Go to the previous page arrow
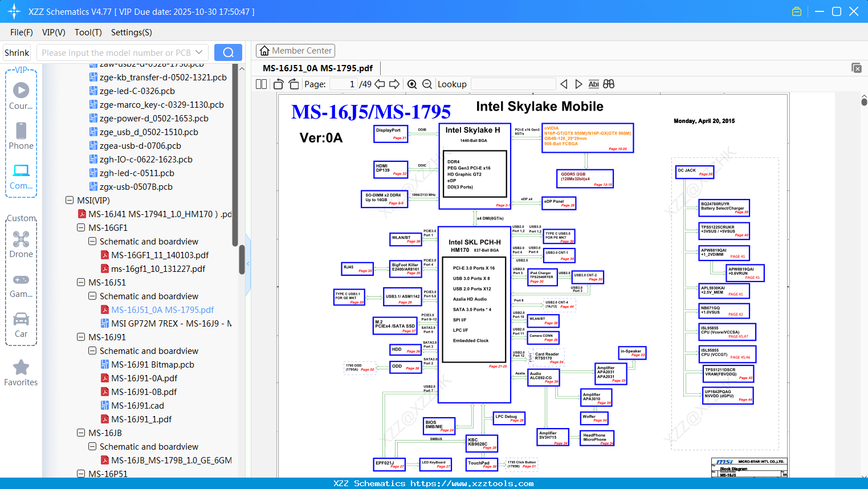This screenshot has height=489, width=868. [380, 84]
